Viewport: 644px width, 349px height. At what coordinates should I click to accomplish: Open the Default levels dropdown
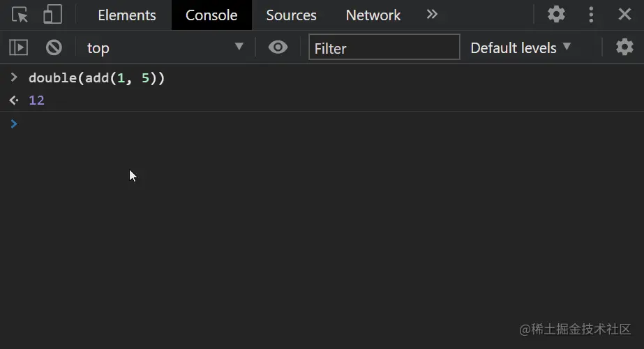521,47
